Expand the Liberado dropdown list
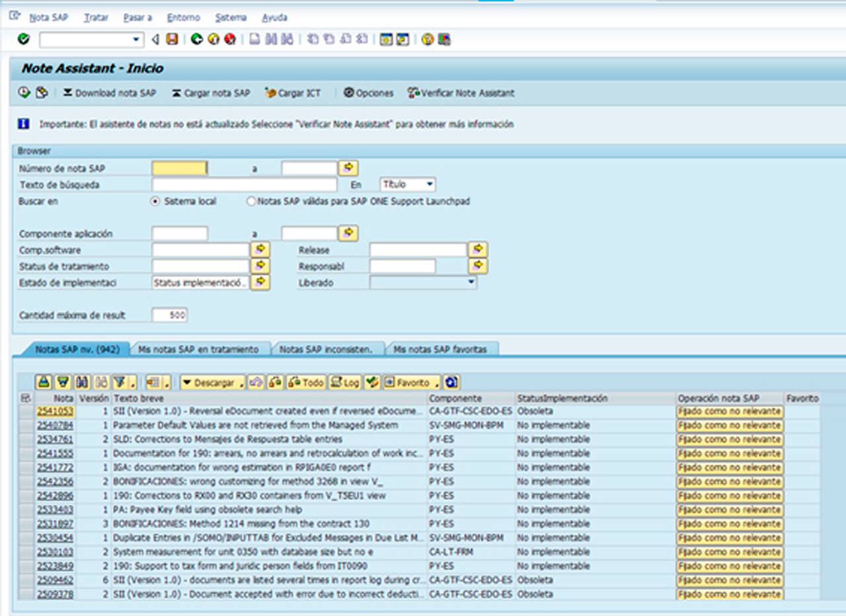The image size is (846, 616). coord(471,282)
